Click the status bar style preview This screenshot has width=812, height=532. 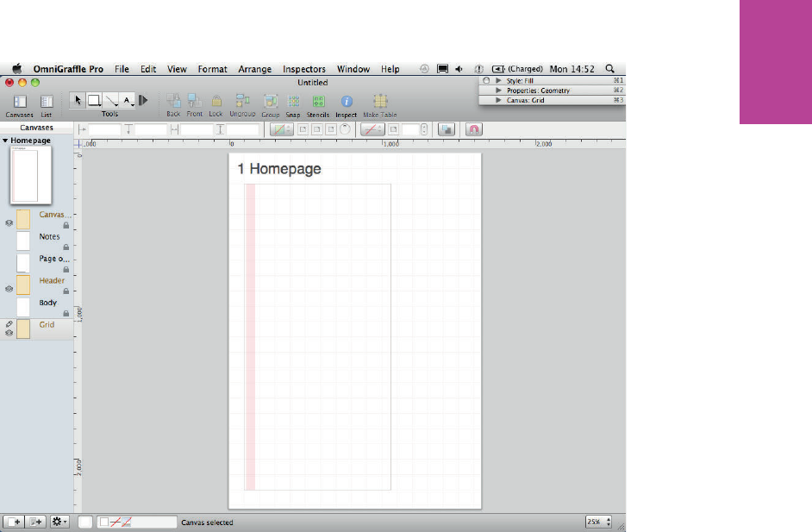click(137, 522)
